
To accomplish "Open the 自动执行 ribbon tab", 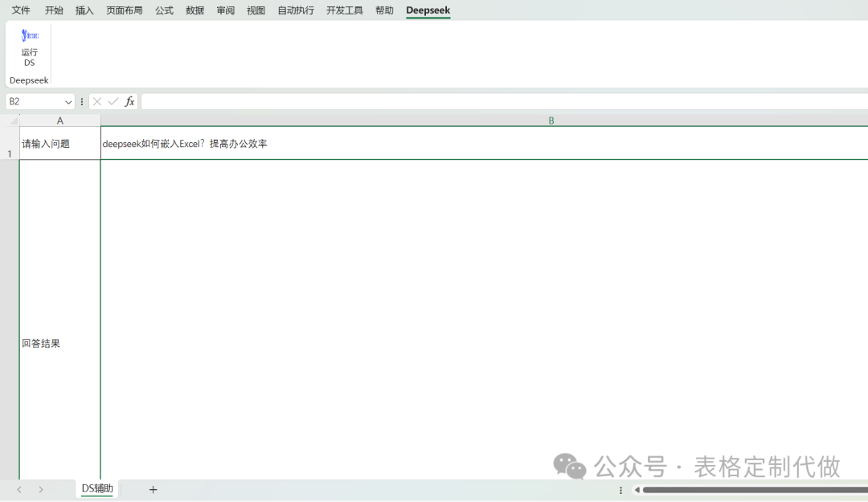I will (296, 10).
